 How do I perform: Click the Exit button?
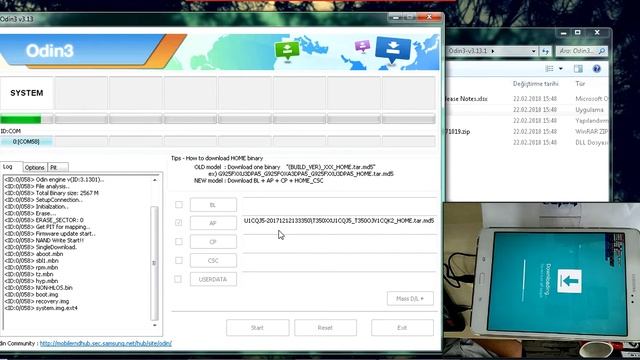point(402,328)
